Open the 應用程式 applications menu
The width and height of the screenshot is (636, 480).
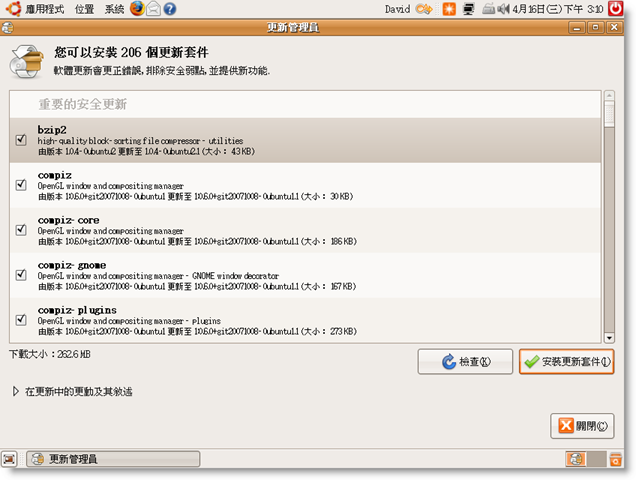point(45,9)
